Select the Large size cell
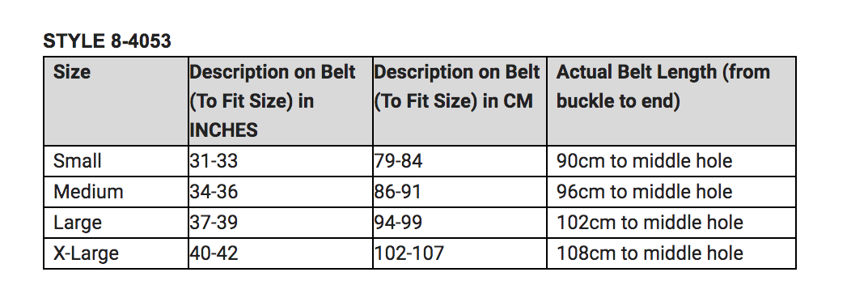This screenshot has height=302, width=868. click(x=116, y=223)
